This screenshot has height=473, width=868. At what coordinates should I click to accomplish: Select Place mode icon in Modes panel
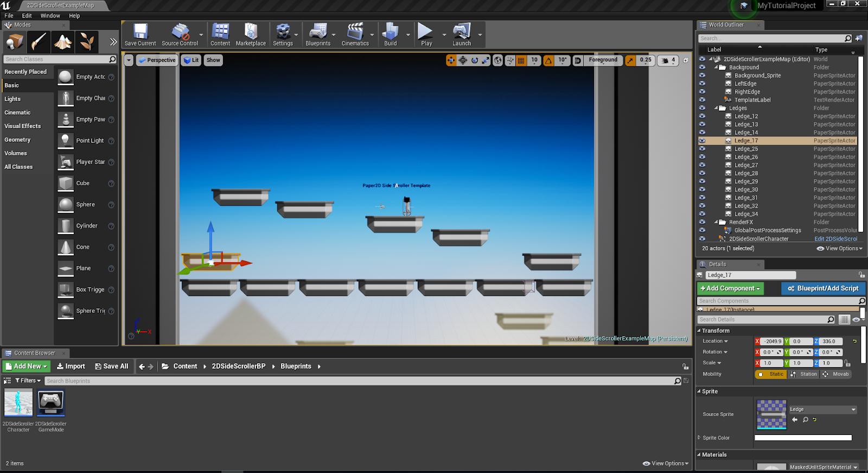[x=15, y=42]
